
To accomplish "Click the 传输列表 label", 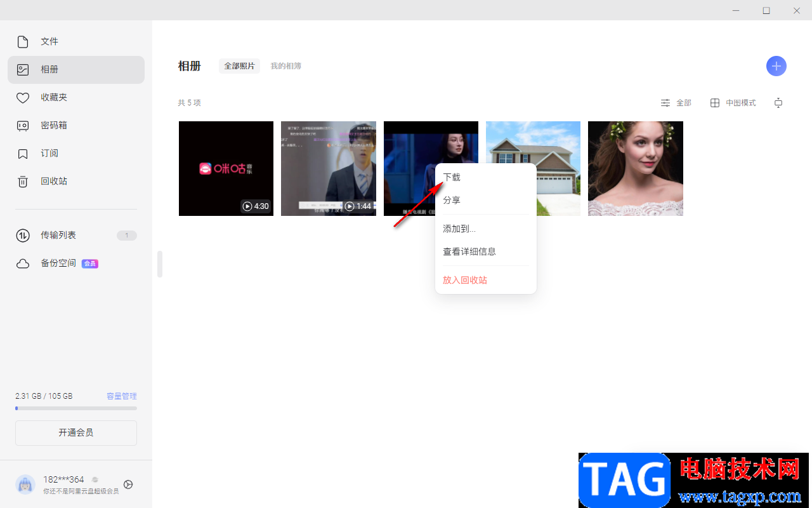I will [x=58, y=236].
